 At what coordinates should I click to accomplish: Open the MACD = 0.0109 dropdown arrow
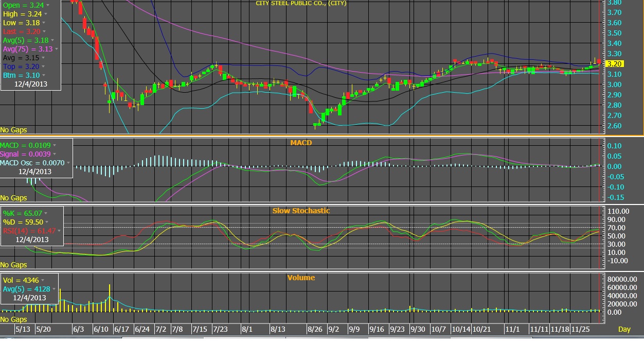[x=54, y=146]
